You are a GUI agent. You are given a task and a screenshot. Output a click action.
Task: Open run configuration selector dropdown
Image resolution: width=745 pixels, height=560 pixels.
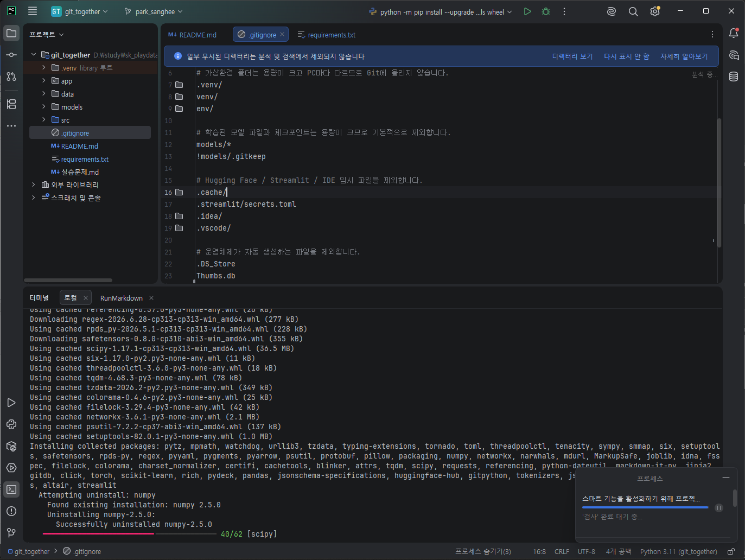pos(440,12)
